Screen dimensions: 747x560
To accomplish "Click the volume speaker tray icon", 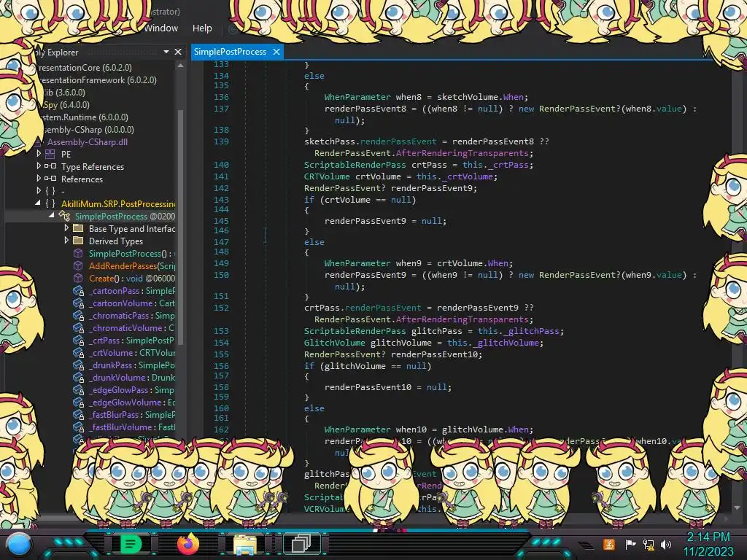I will pyautogui.click(x=666, y=544).
